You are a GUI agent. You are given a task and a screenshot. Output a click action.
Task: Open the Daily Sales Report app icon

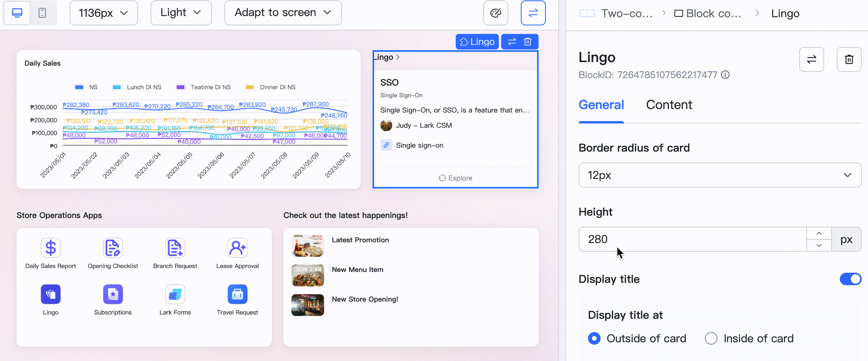(51, 248)
